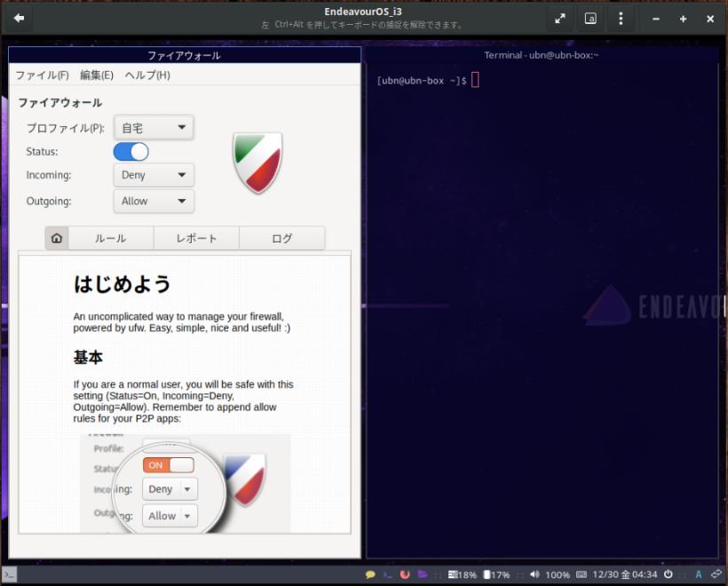Toggle the firewall Status switch
Screen dimensions: 728x586
click(x=131, y=152)
